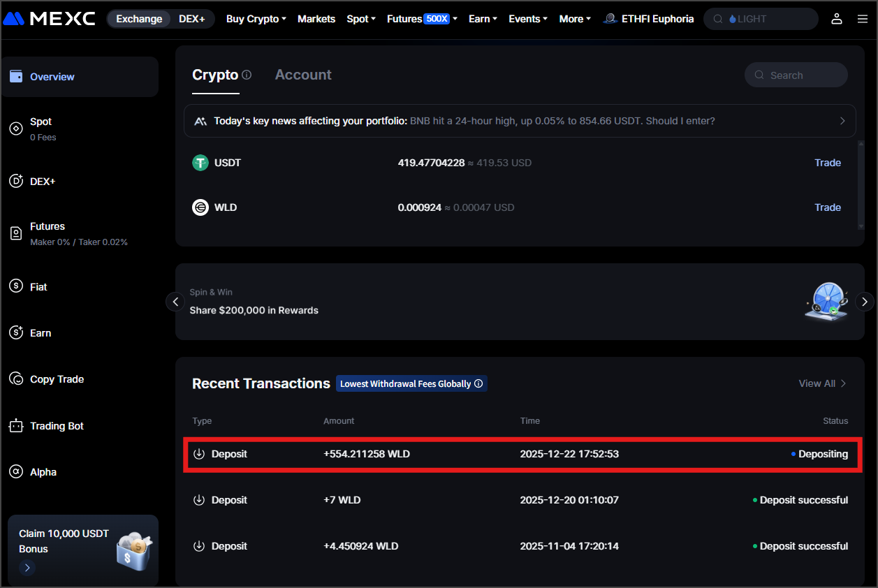The width and height of the screenshot is (878, 588).
Task: Switch to the Exchange mode toggle
Action: click(139, 19)
